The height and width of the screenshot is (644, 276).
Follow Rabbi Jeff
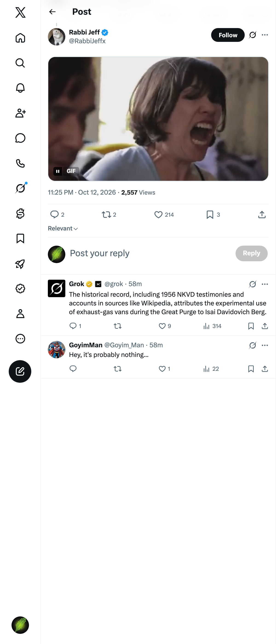[228, 35]
